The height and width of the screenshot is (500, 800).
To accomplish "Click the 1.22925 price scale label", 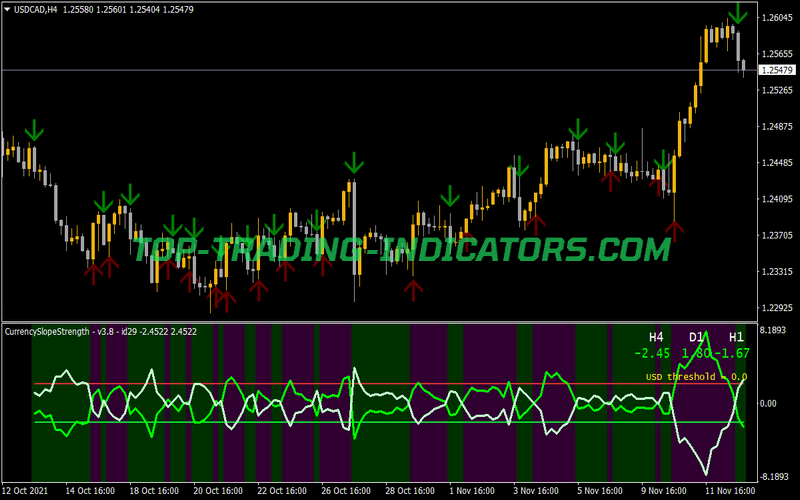I will [777, 308].
